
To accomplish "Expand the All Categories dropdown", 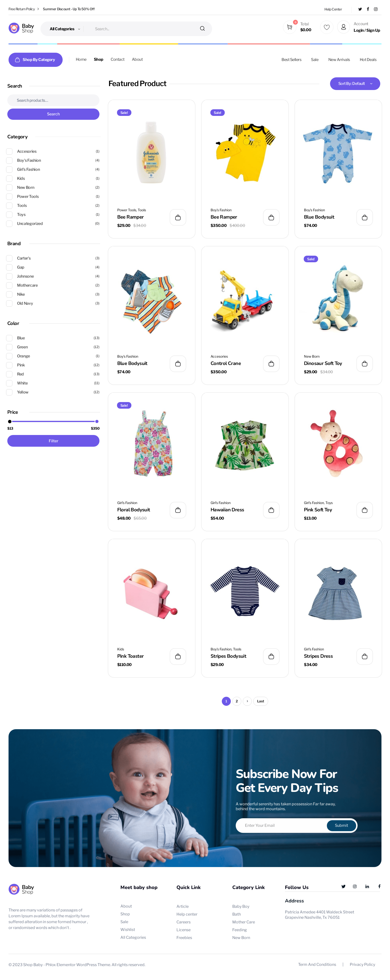I will tap(65, 29).
